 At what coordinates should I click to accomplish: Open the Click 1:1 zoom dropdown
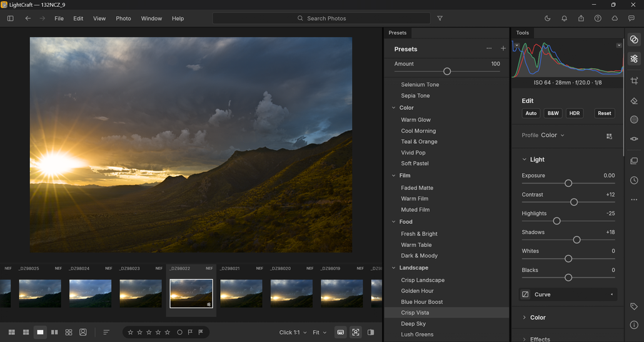(293, 332)
